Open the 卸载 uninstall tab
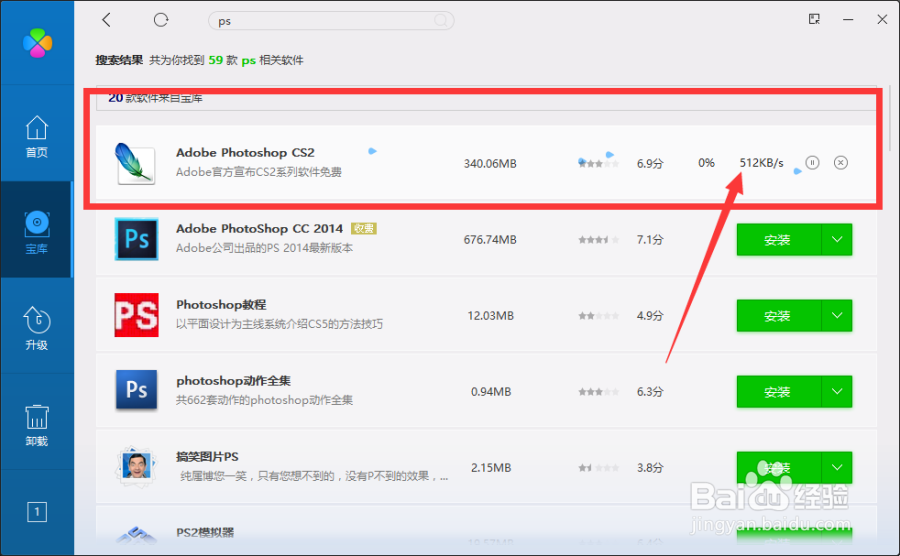900x556 pixels. click(x=37, y=425)
